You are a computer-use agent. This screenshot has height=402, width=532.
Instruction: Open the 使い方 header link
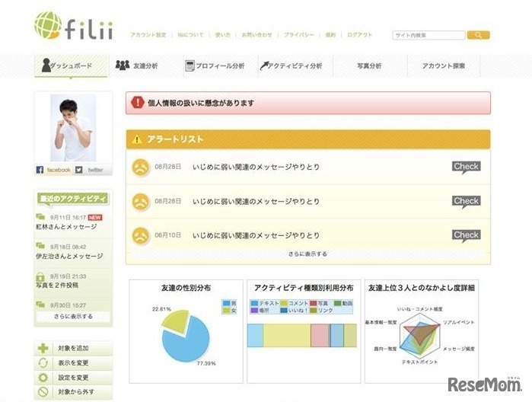(x=222, y=34)
